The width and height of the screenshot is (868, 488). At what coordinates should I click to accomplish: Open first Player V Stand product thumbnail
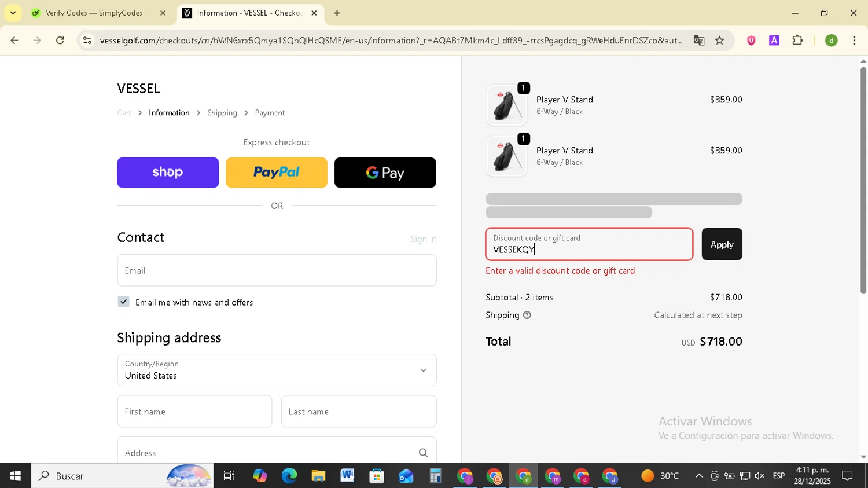[506, 105]
